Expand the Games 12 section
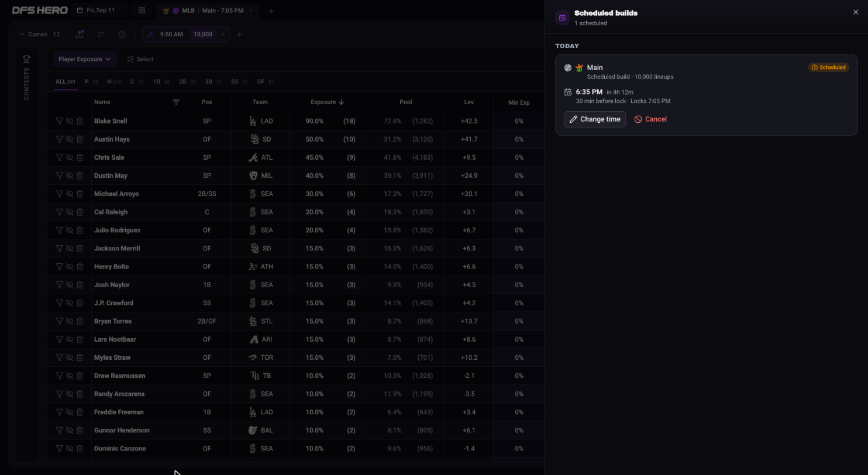 coord(40,35)
